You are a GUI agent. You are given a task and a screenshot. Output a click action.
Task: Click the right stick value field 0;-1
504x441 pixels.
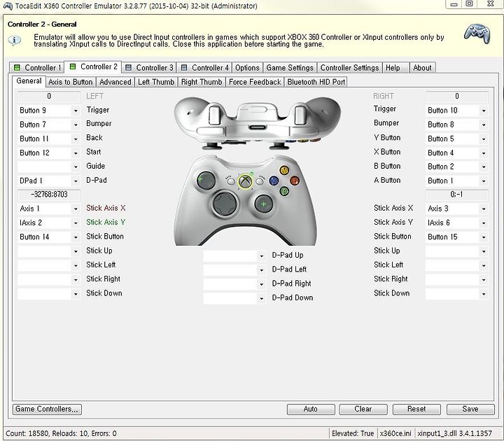[456, 195]
